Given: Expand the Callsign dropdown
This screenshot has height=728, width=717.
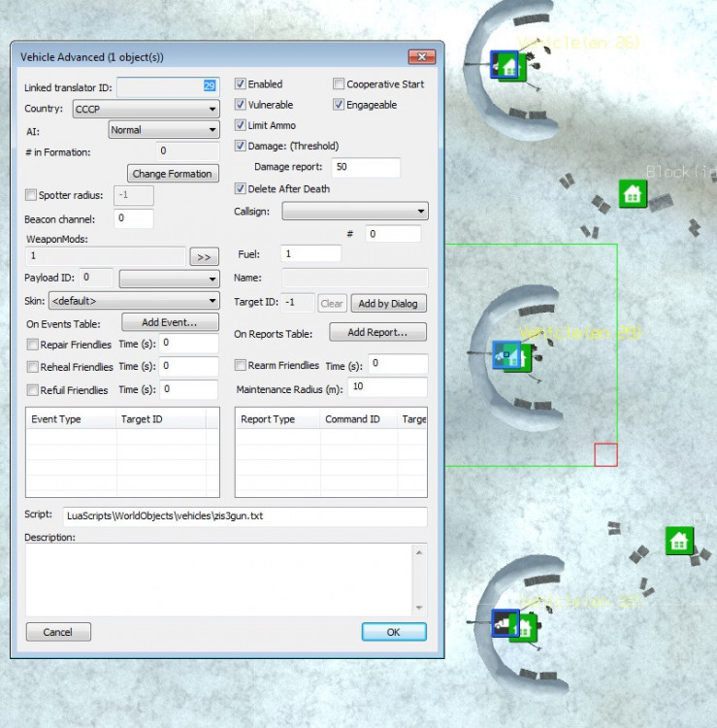Looking at the screenshot, I should (x=355, y=211).
